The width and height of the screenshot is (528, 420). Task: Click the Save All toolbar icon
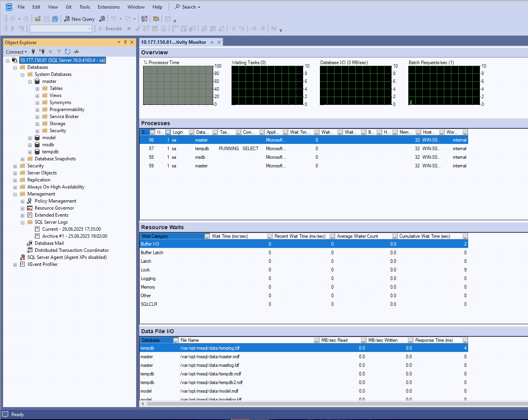(55, 19)
